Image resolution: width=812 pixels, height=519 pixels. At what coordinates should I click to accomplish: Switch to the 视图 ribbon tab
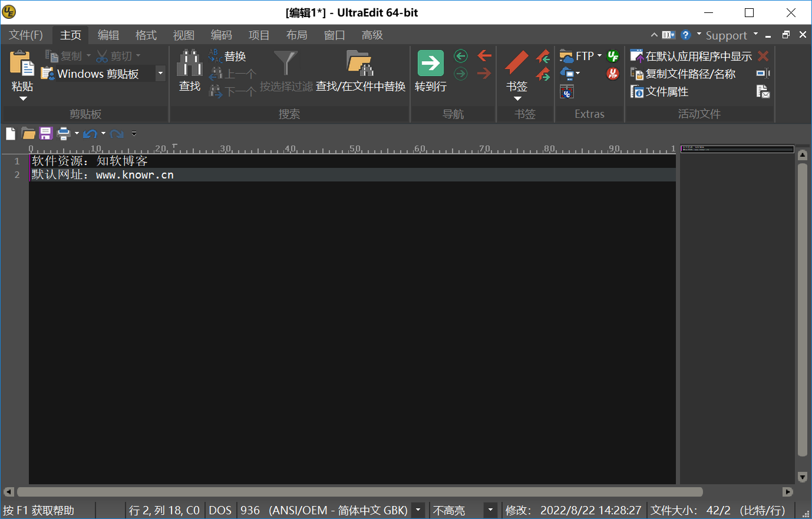184,35
